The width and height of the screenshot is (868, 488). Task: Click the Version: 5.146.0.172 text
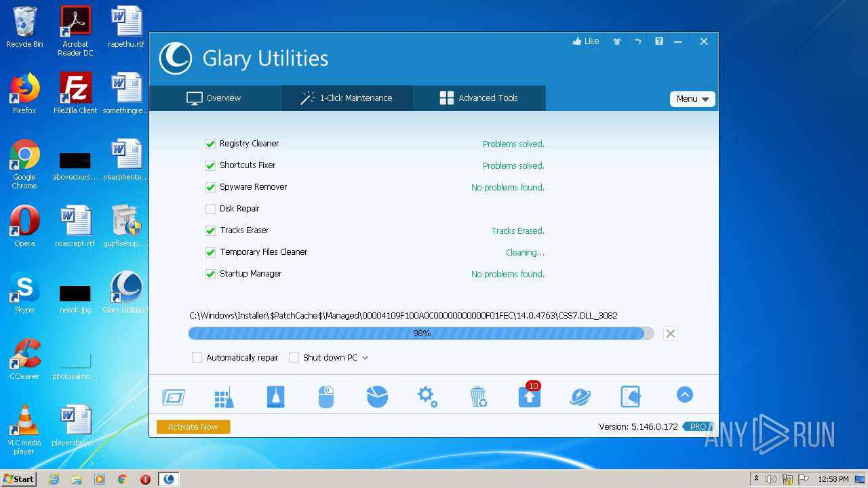[638, 427]
